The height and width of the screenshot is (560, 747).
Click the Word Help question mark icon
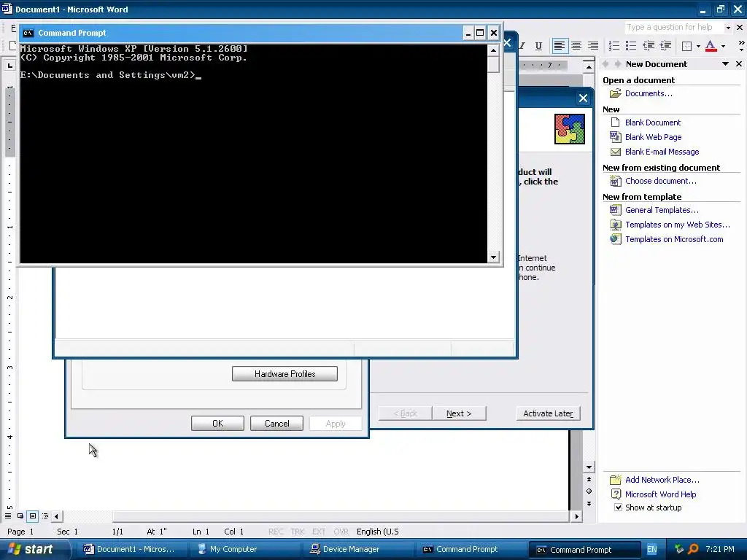click(616, 494)
